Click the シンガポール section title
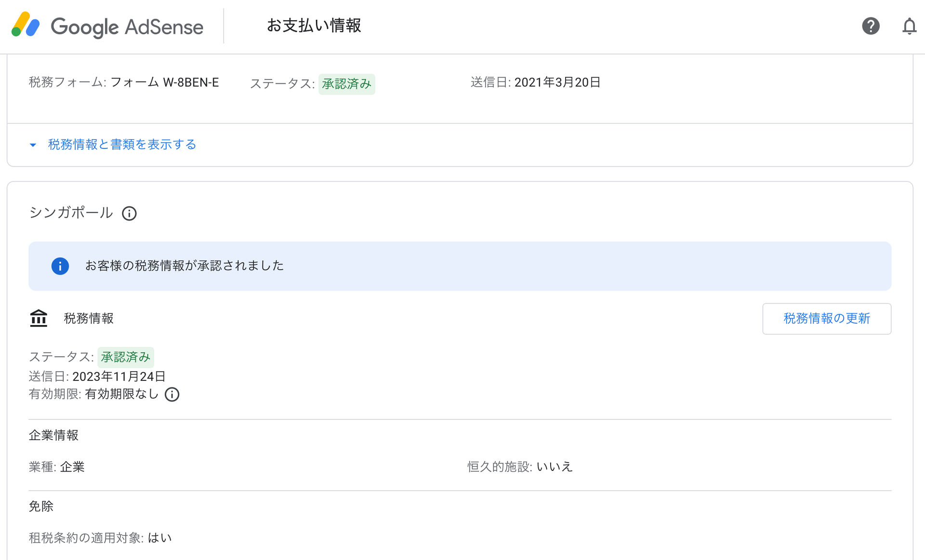The image size is (925, 560). coord(71,213)
